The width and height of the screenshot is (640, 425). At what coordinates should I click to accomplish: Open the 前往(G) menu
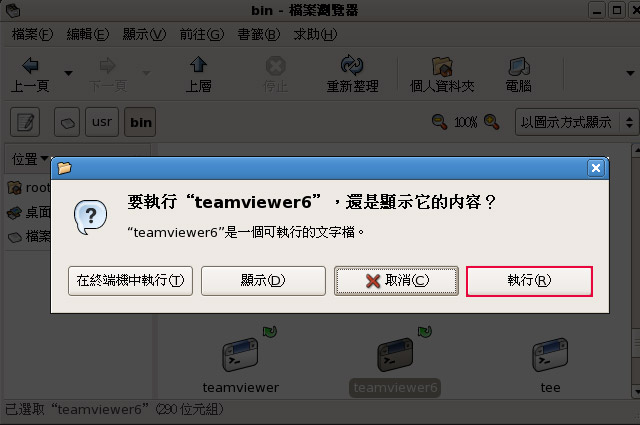tap(202, 34)
